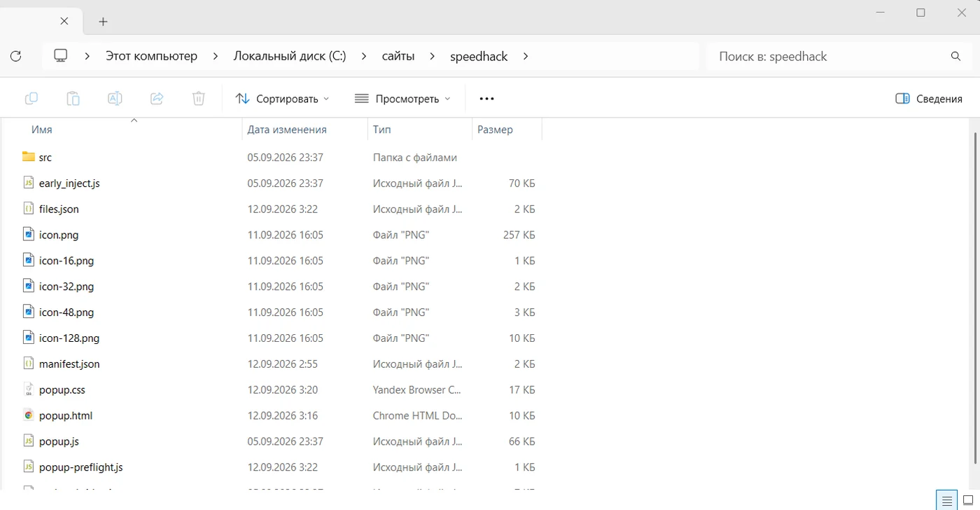Select the early_inject.js file icon
Image resolution: width=980 pixels, height=510 pixels.
pos(28,183)
